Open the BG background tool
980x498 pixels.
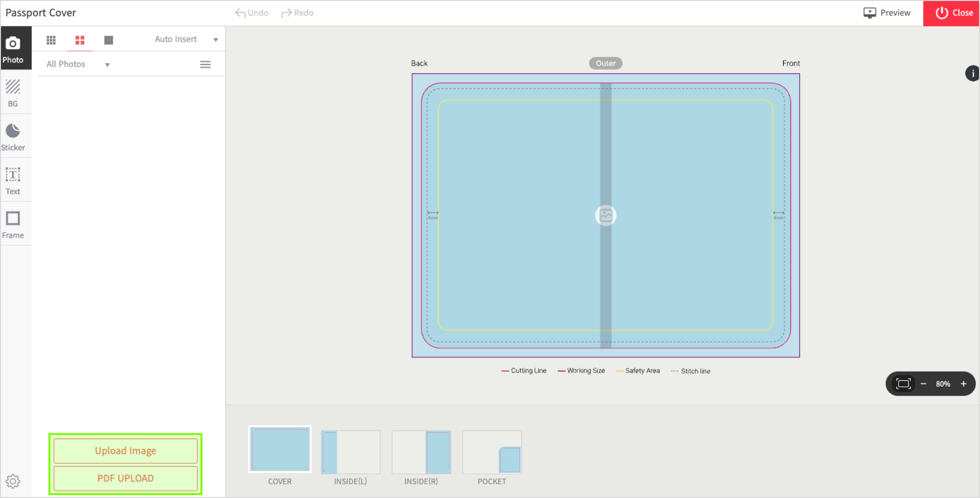13,93
